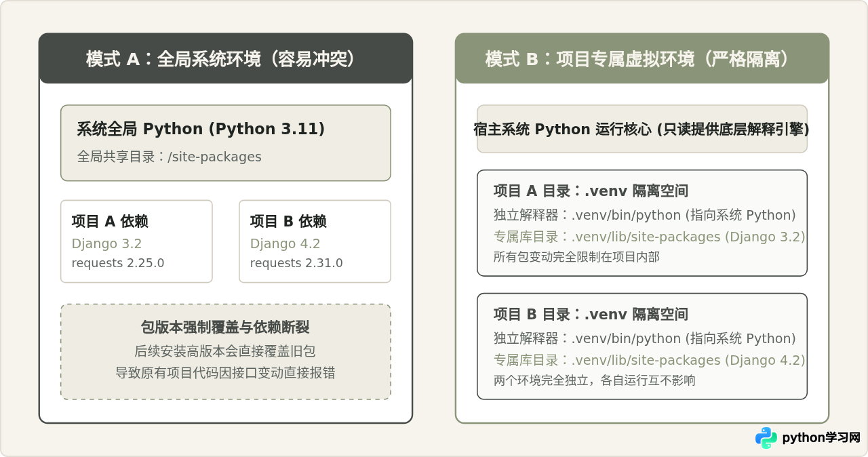Click '后续安装高版本会直接覆盖旧包' line
Viewport: 868px width, 457px height.
point(225,351)
